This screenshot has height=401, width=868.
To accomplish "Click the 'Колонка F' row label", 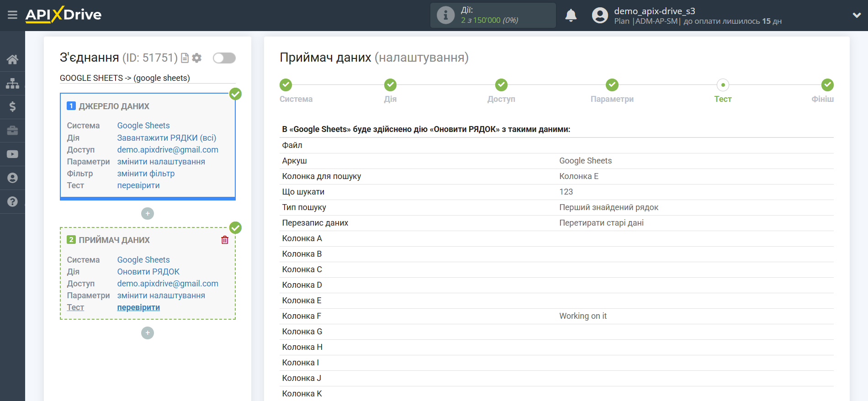I will tap(302, 316).
